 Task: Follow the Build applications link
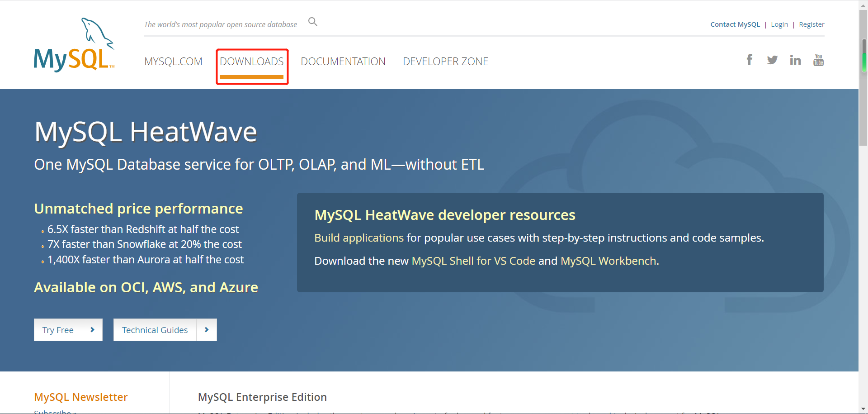coord(359,238)
